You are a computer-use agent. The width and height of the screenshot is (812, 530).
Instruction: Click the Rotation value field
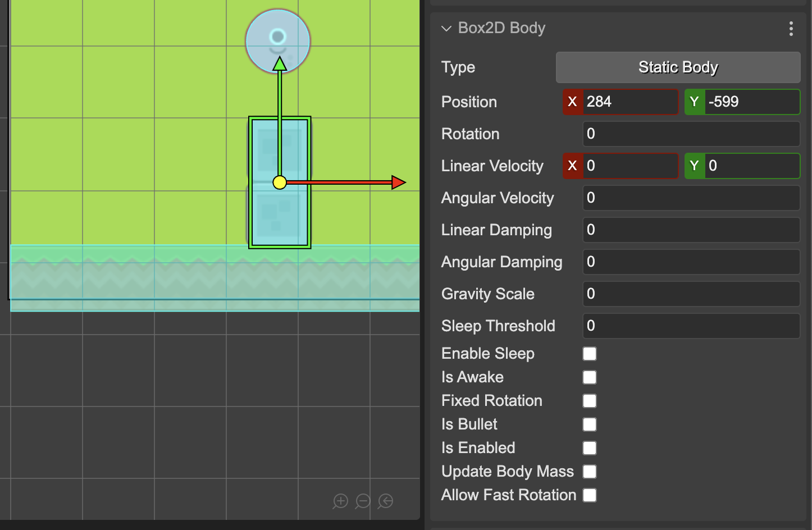(691, 134)
